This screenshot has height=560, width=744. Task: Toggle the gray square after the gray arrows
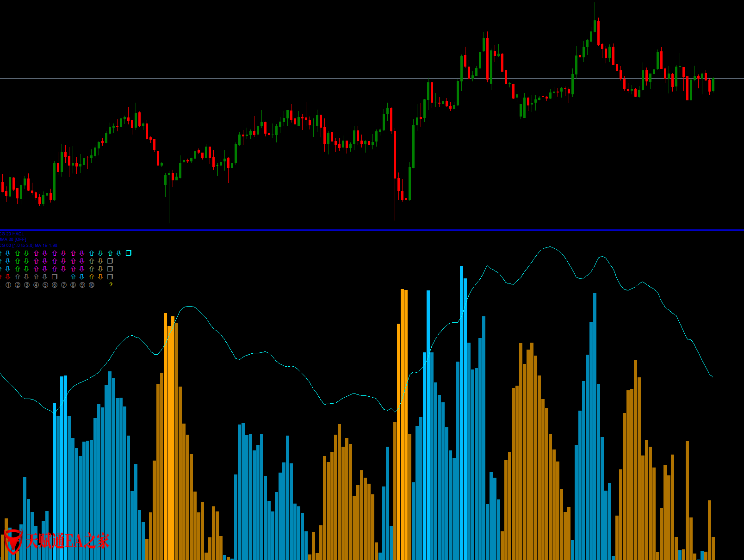pyautogui.click(x=55, y=277)
